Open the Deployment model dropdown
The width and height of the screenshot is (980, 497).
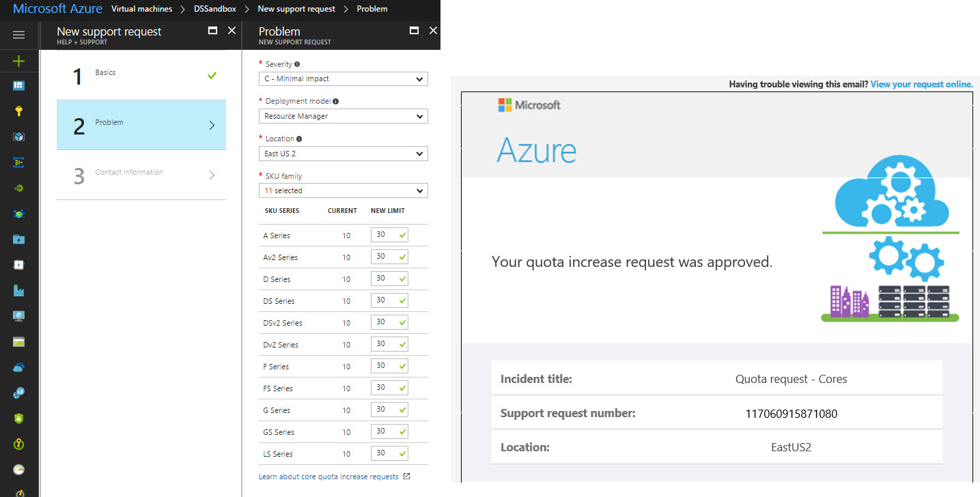[344, 116]
